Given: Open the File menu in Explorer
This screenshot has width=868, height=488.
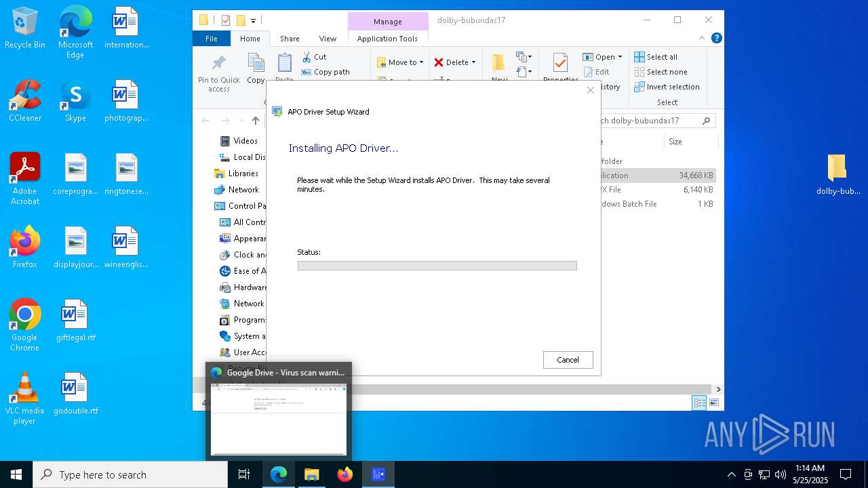Looking at the screenshot, I should coord(212,39).
